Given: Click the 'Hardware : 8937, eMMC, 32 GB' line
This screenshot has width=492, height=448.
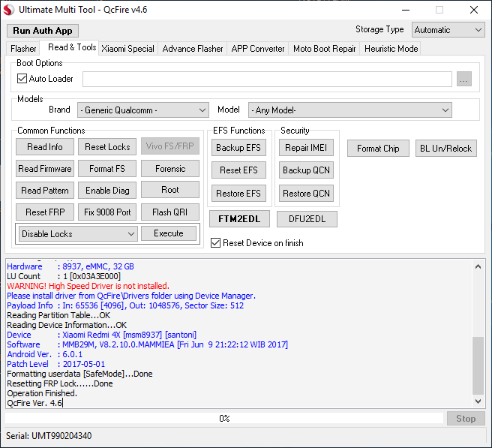Looking at the screenshot, I should [70, 266].
